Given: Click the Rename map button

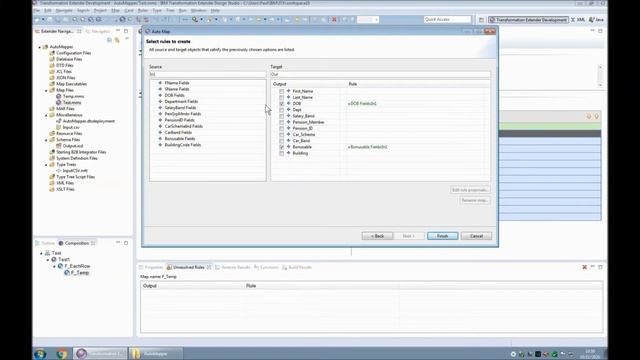Looking at the screenshot, I should pos(474,200).
